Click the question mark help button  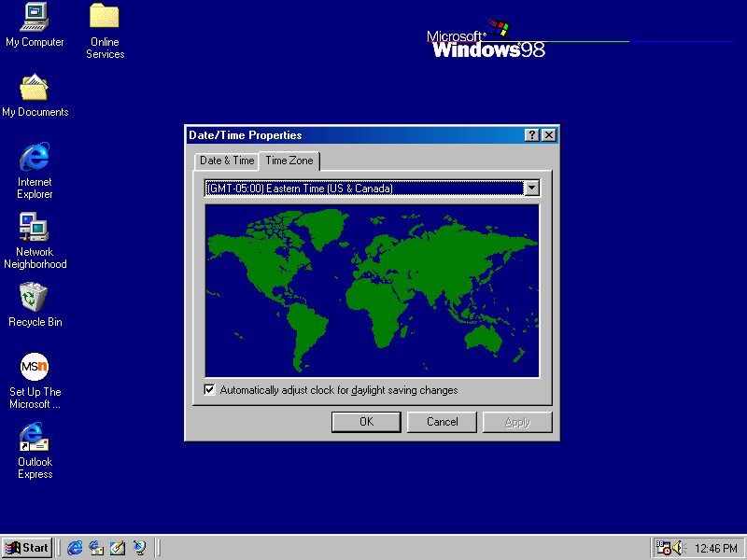tap(531, 135)
